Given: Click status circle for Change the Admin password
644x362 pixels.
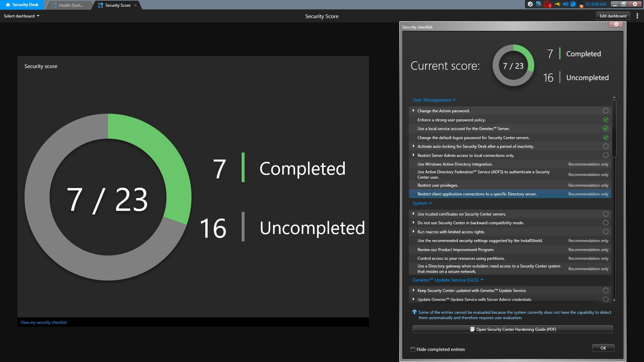Looking at the screenshot, I should 605,111.
